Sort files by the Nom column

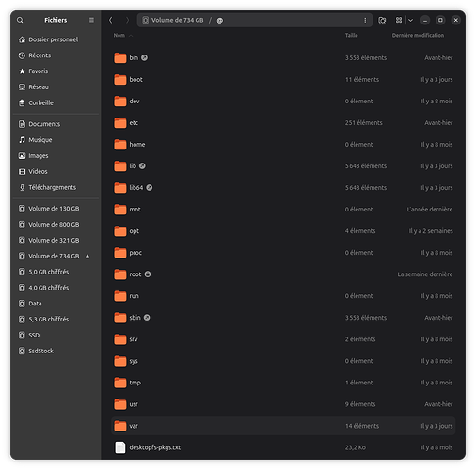[119, 36]
